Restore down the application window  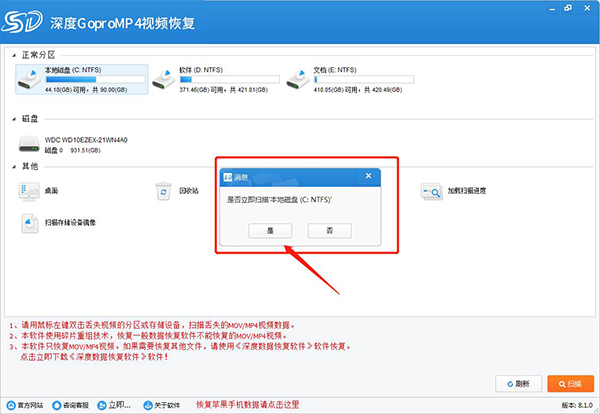568,8
